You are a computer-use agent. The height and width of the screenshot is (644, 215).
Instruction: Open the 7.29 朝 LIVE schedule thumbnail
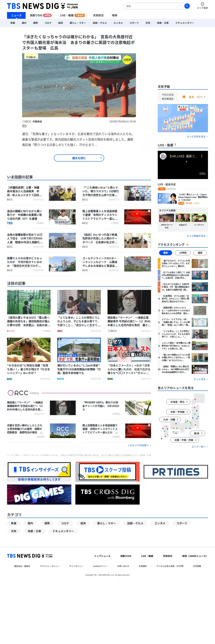click(167, 198)
